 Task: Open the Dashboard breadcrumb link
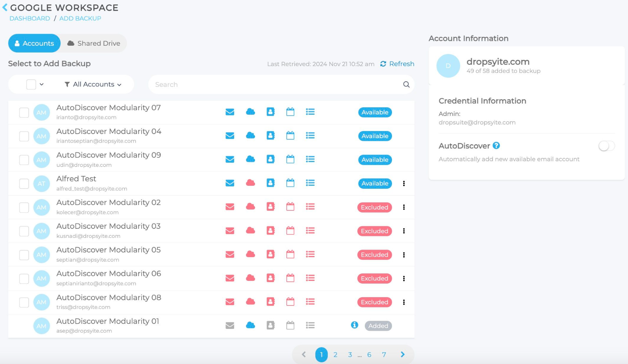pos(29,19)
